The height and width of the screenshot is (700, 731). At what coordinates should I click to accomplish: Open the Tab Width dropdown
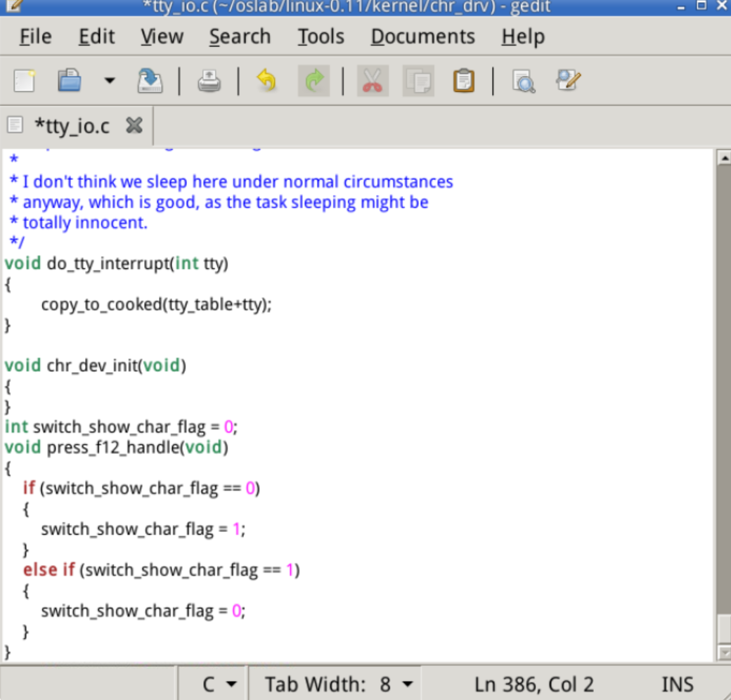click(x=338, y=684)
